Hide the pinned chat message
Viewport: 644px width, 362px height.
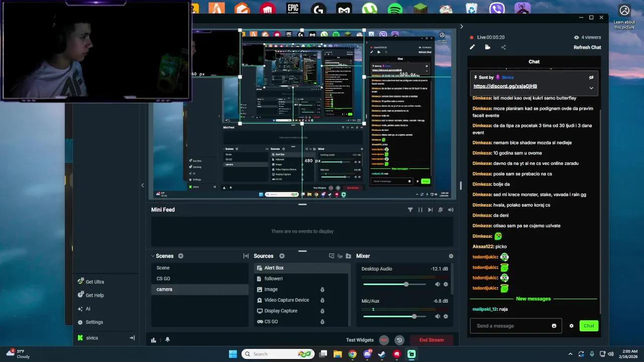591,77
